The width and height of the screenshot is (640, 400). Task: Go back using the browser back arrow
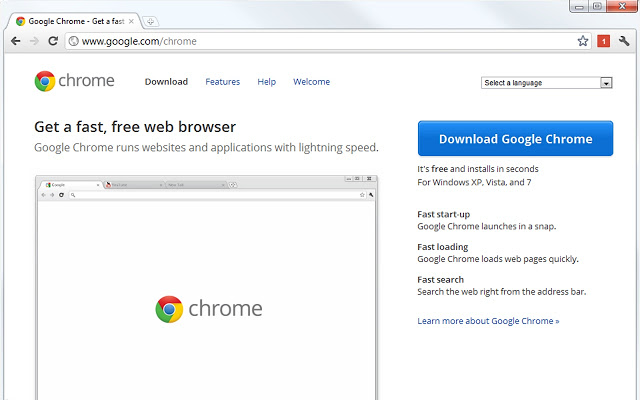[16, 41]
